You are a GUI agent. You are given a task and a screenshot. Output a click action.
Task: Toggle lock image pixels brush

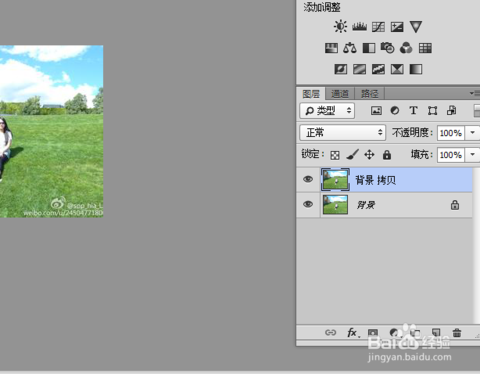click(352, 154)
